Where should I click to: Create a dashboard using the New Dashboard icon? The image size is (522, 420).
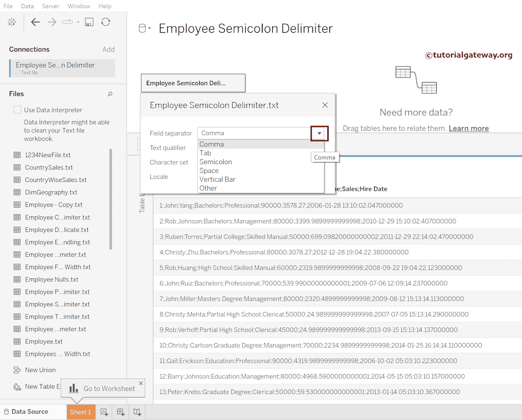point(120,412)
